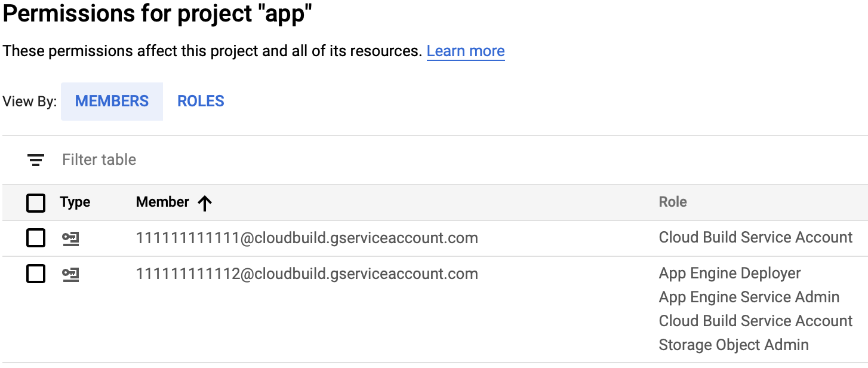Click into the Filter table field

point(239,160)
